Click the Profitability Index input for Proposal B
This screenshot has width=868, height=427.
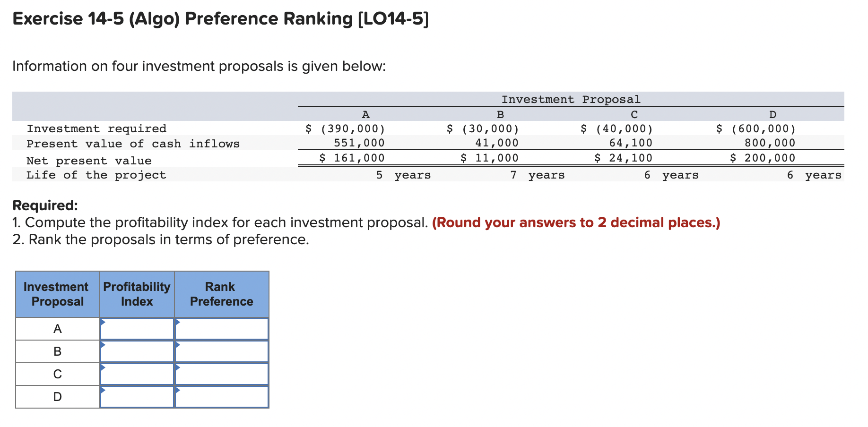(x=137, y=351)
